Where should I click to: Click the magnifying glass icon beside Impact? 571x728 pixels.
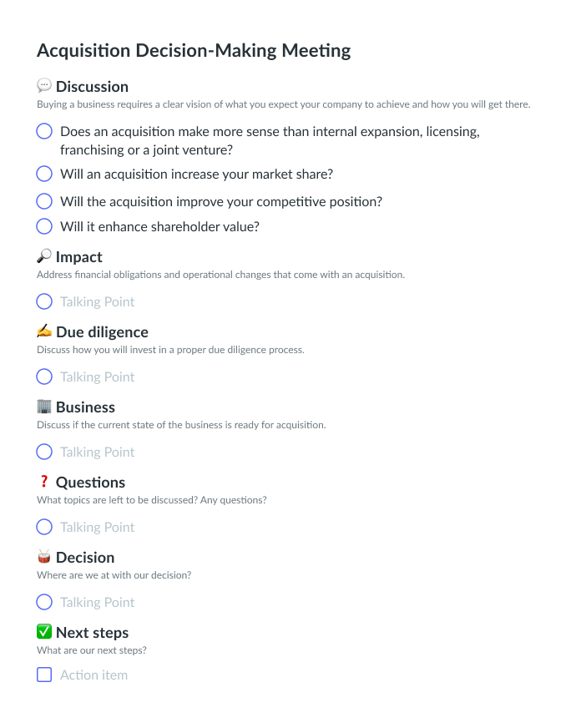click(44, 256)
